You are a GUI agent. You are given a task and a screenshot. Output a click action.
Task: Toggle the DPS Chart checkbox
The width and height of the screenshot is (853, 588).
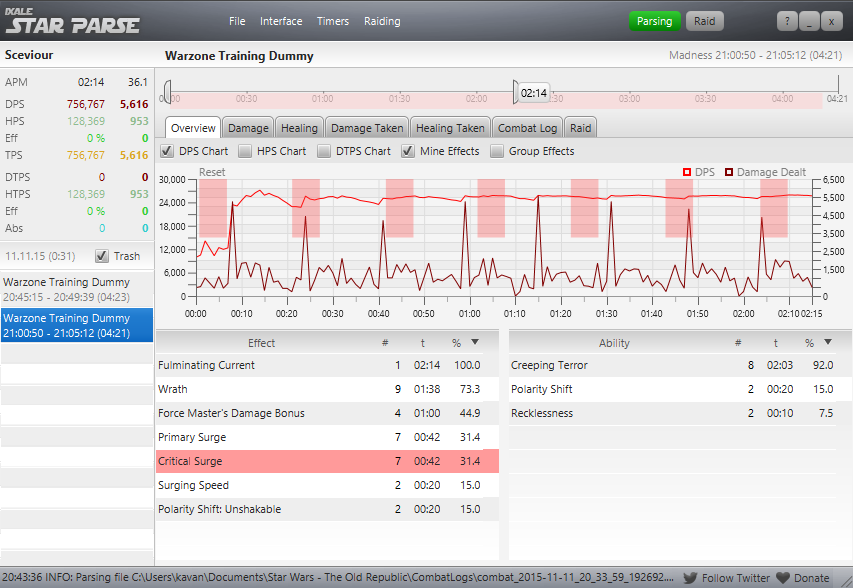(x=167, y=151)
